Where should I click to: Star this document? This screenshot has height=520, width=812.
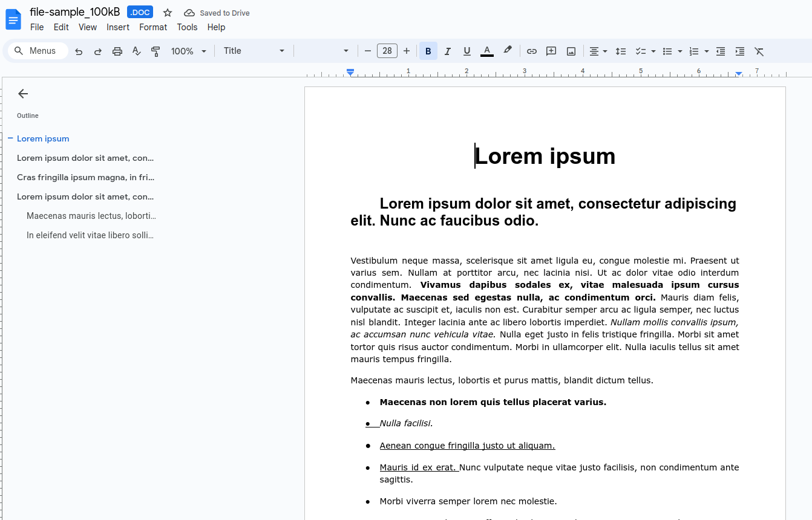168,13
